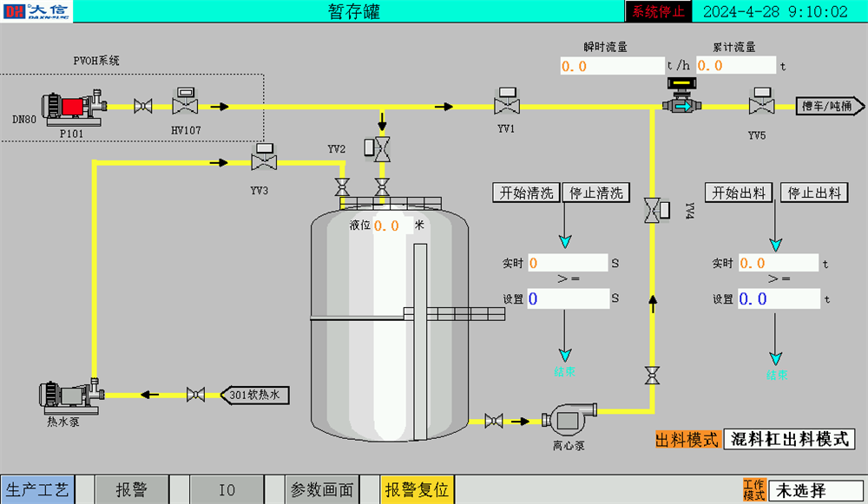Click the 累计流量 value field

click(736, 65)
